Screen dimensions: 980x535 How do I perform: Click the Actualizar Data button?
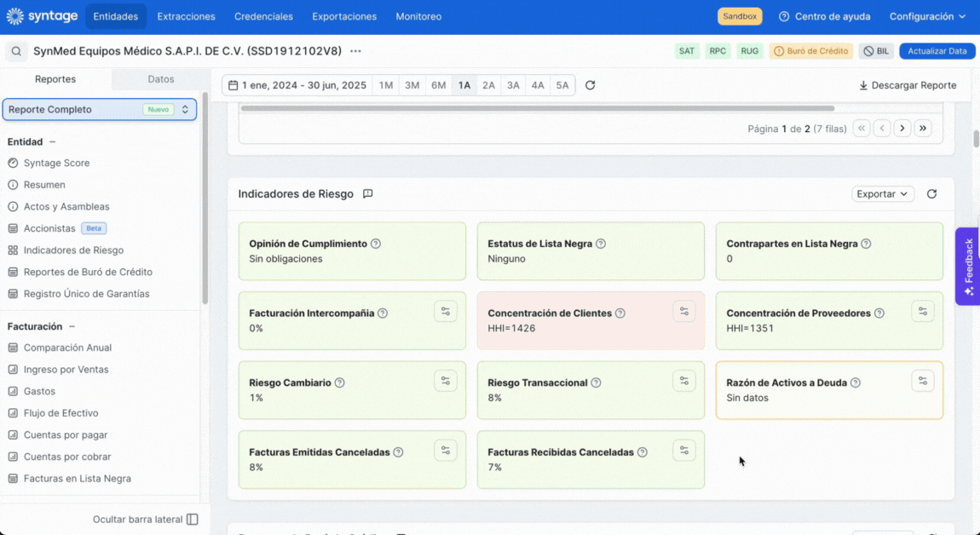(x=937, y=51)
